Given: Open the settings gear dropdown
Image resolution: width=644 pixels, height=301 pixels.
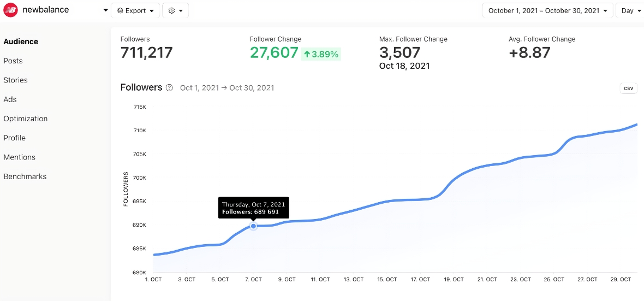Looking at the screenshot, I should tap(175, 11).
